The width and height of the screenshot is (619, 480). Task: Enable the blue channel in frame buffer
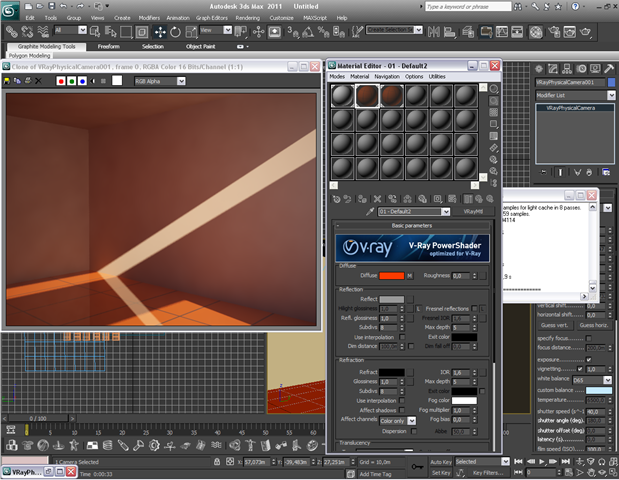coord(82,81)
